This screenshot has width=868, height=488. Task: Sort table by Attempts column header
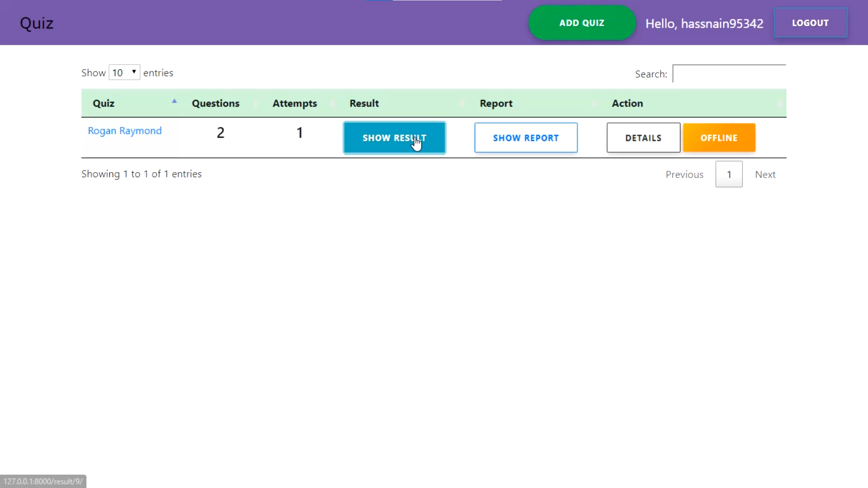click(x=295, y=103)
